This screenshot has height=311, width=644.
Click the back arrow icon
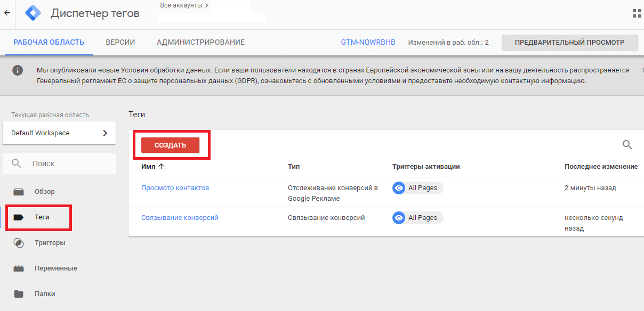pos(7,13)
